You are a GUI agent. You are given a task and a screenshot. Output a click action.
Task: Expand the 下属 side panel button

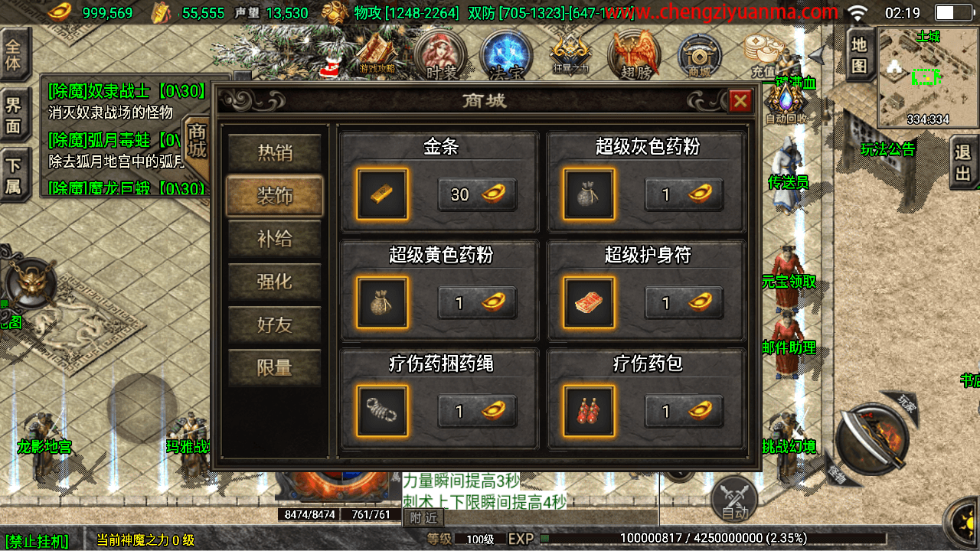click(x=14, y=174)
